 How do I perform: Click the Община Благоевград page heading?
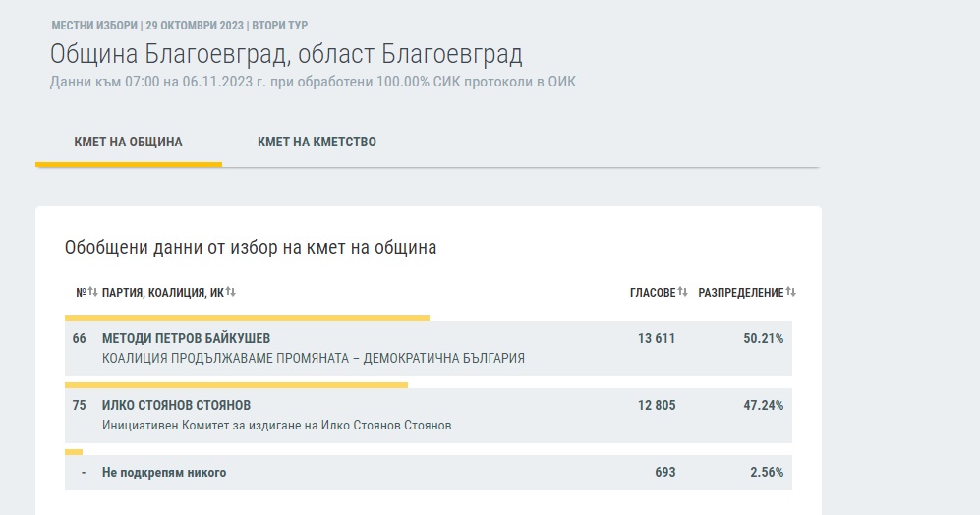(286, 53)
